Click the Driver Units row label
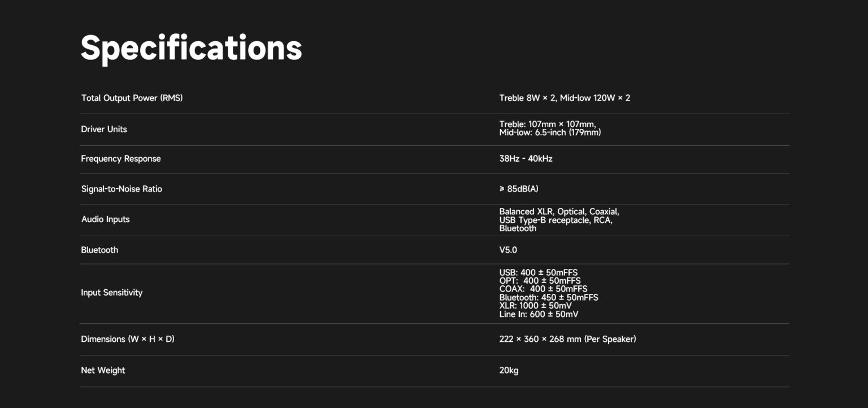The width and height of the screenshot is (868, 408). tap(104, 129)
